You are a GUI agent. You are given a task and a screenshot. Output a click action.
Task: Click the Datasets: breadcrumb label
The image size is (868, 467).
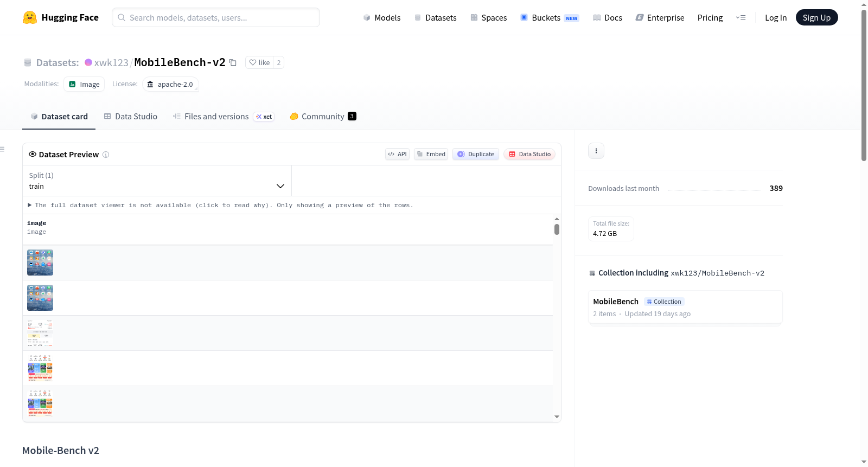(x=58, y=62)
